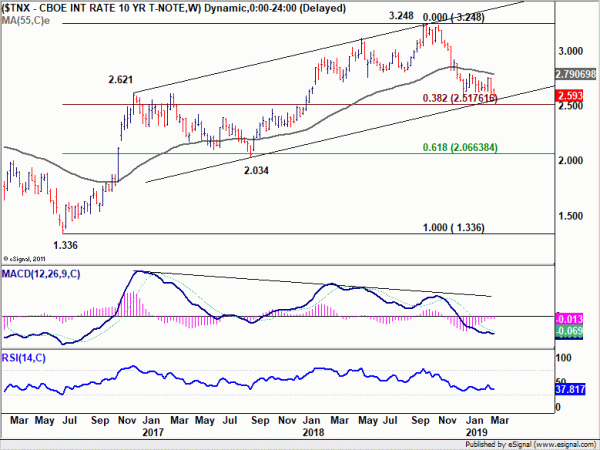Open the Published by eSignal link
600x450 pixels.
[531, 445]
